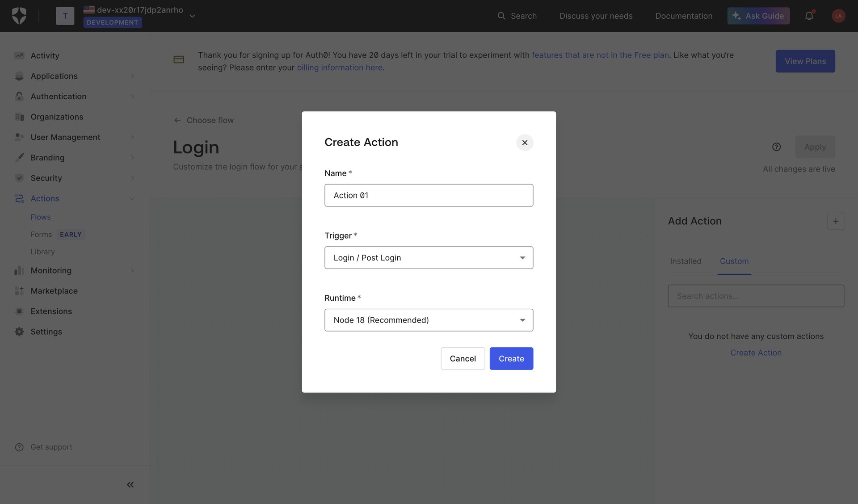
Task: Open User Management via its sidebar icon
Action: click(x=19, y=137)
